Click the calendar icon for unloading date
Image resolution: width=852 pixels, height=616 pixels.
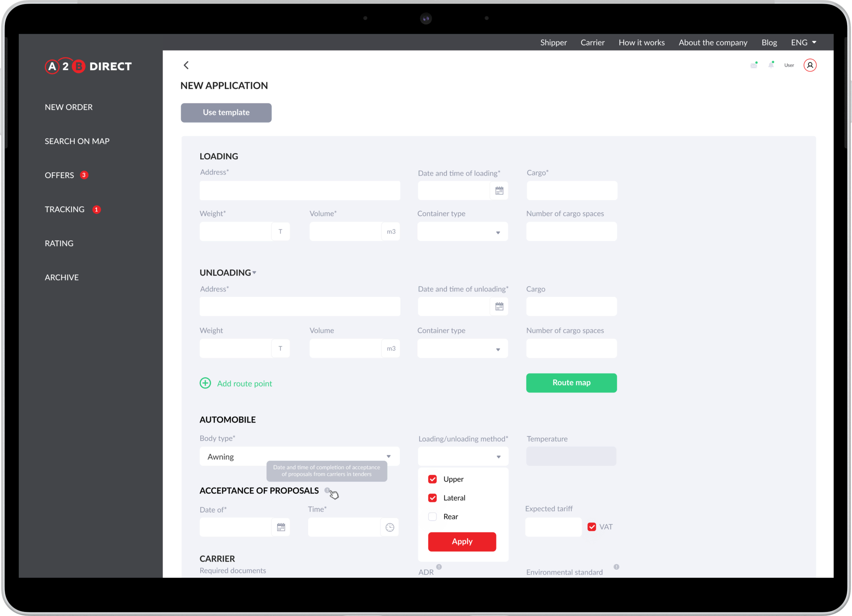499,306
